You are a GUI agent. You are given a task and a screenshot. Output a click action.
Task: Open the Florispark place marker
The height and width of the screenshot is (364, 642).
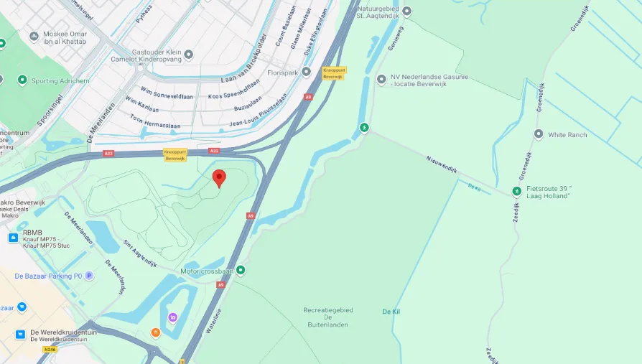[306, 72]
